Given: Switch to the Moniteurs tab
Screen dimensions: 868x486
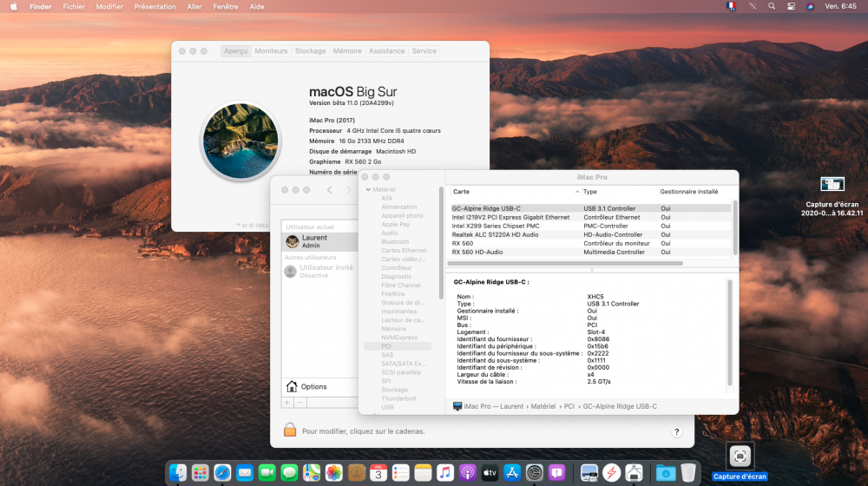Looking at the screenshot, I should [x=271, y=51].
